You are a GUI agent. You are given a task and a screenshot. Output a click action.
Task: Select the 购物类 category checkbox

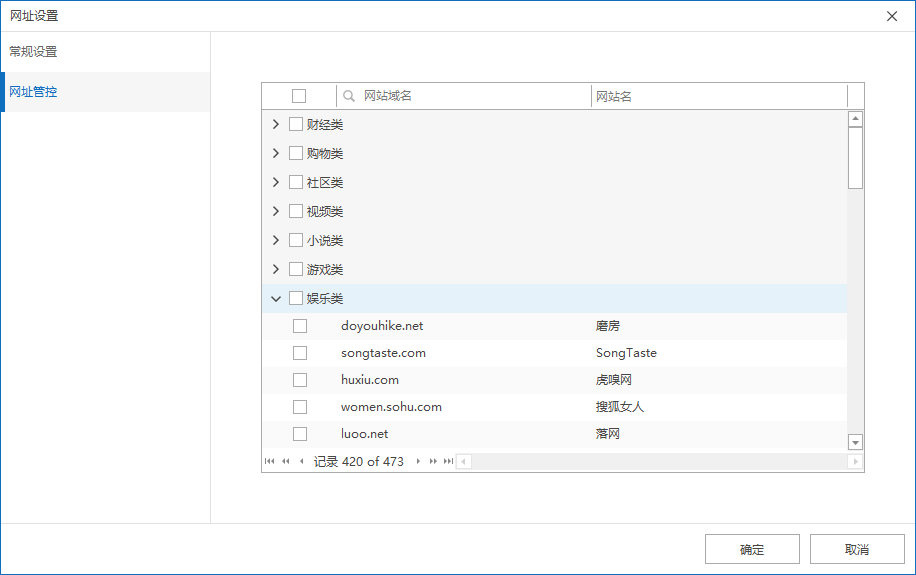296,154
